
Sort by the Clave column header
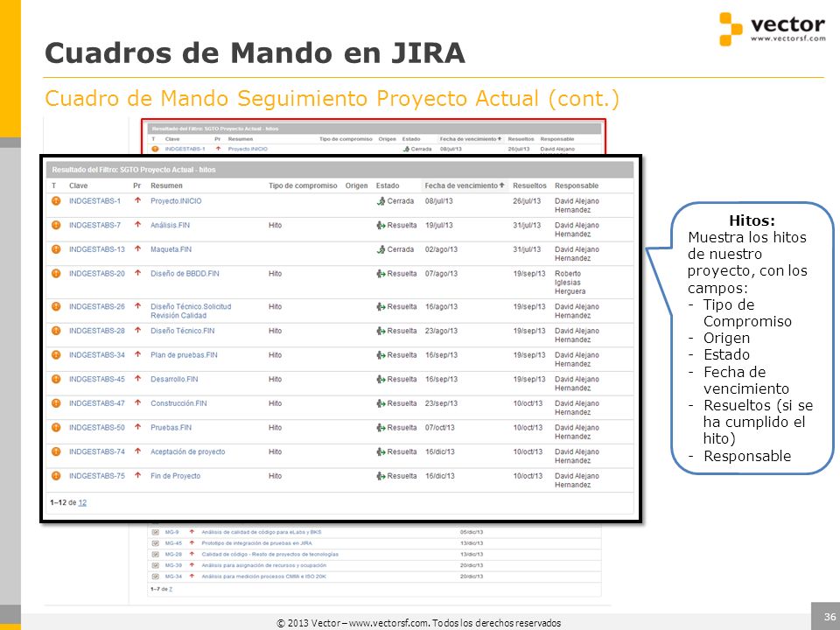[x=78, y=185]
